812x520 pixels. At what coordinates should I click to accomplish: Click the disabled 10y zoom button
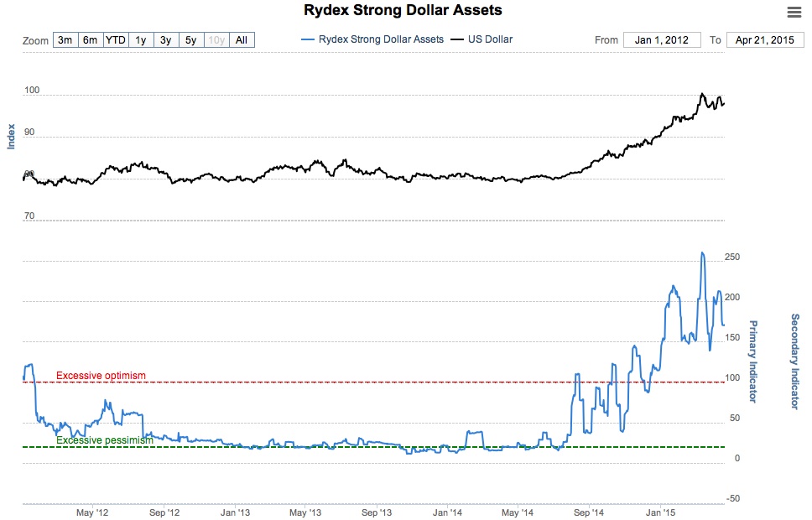(x=216, y=39)
